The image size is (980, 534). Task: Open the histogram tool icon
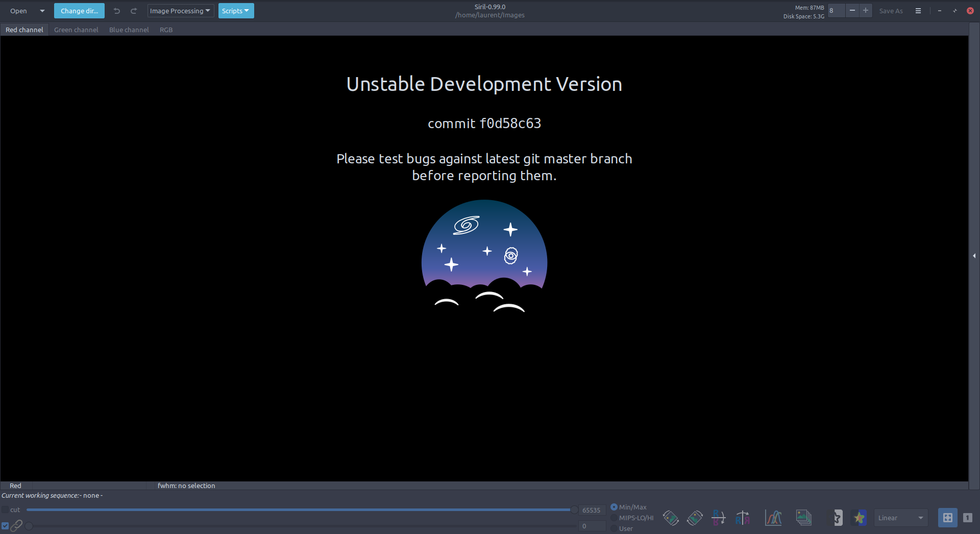click(x=773, y=518)
